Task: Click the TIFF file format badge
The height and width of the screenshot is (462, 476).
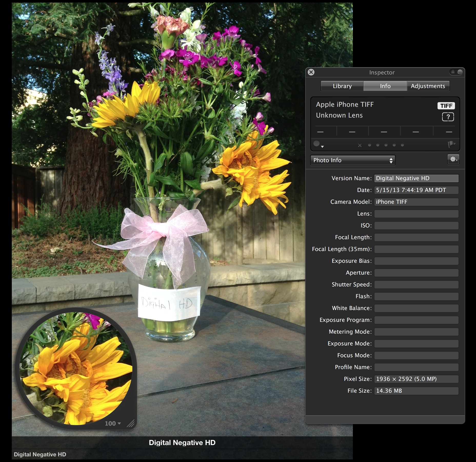Action: click(x=446, y=106)
